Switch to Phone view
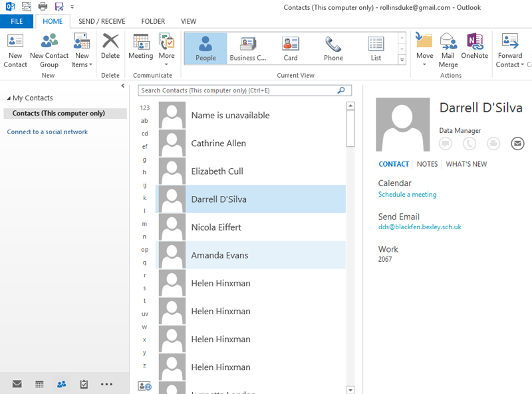The image size is (532, 394). pyautogui.click(x=333, y=49)
